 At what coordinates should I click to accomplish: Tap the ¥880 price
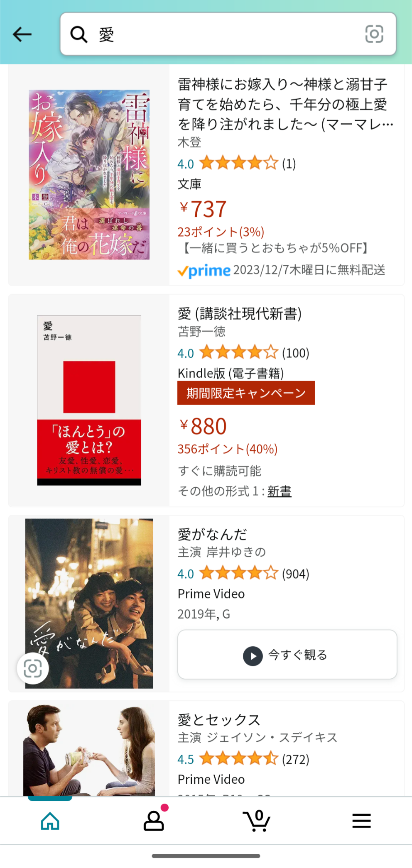click(204, 426)
